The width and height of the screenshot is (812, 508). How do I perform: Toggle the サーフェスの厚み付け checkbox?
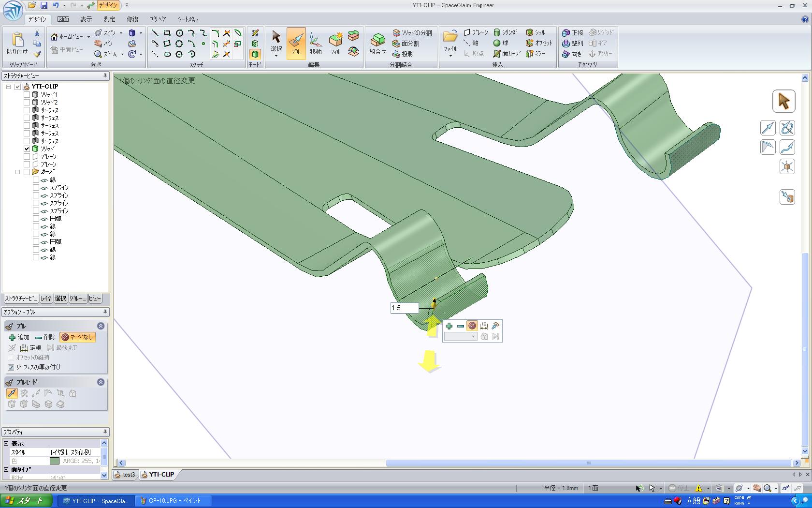point(11,367)
